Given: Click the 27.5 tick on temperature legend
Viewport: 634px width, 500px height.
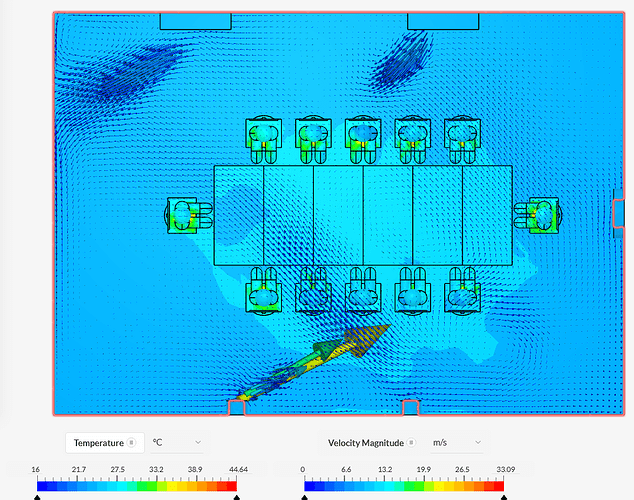Looking at the screenshot, I should click(117, 469).
